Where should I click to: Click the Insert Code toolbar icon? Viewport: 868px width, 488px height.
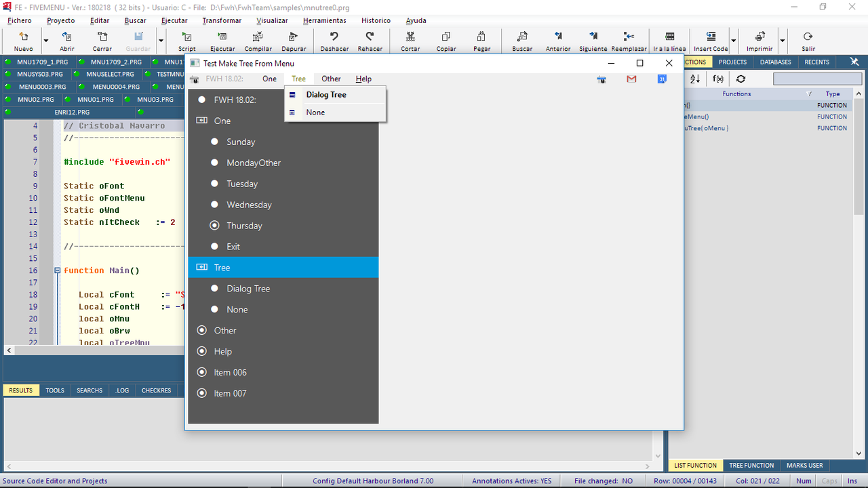click(x=711, y=37)
